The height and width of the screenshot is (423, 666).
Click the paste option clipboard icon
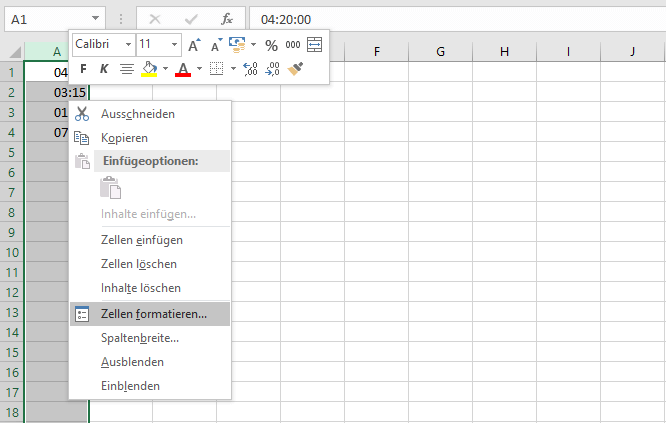[110, 187]
